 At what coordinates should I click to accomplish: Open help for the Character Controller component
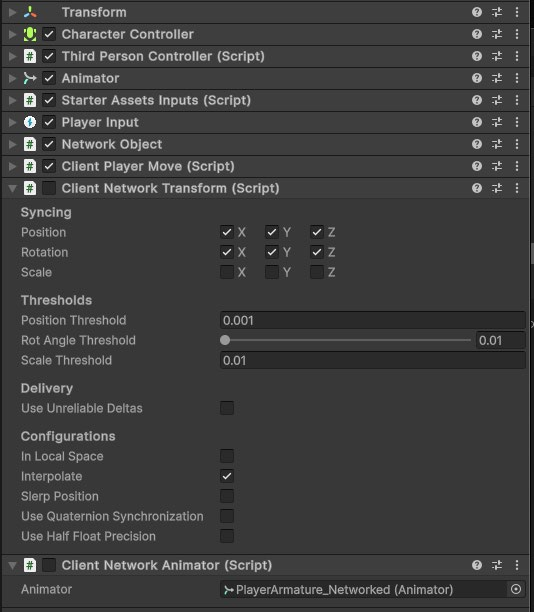pyautogui.click(x=477, y=34)
